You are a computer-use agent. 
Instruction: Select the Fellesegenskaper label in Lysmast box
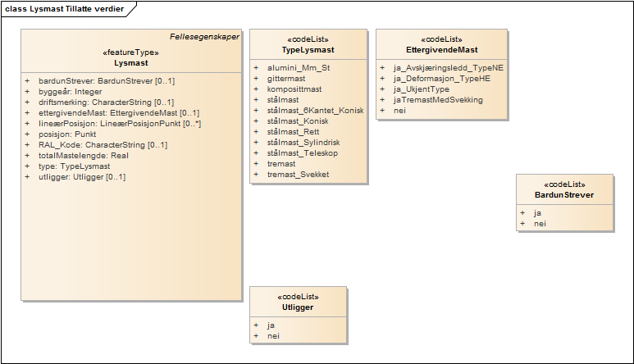[x=205, y=37]
